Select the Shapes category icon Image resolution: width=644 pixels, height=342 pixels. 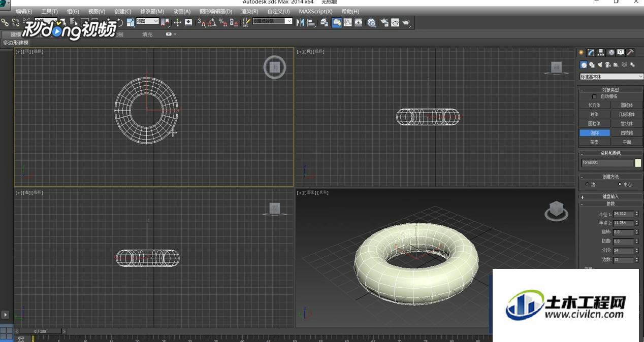[x=592, y=65]
